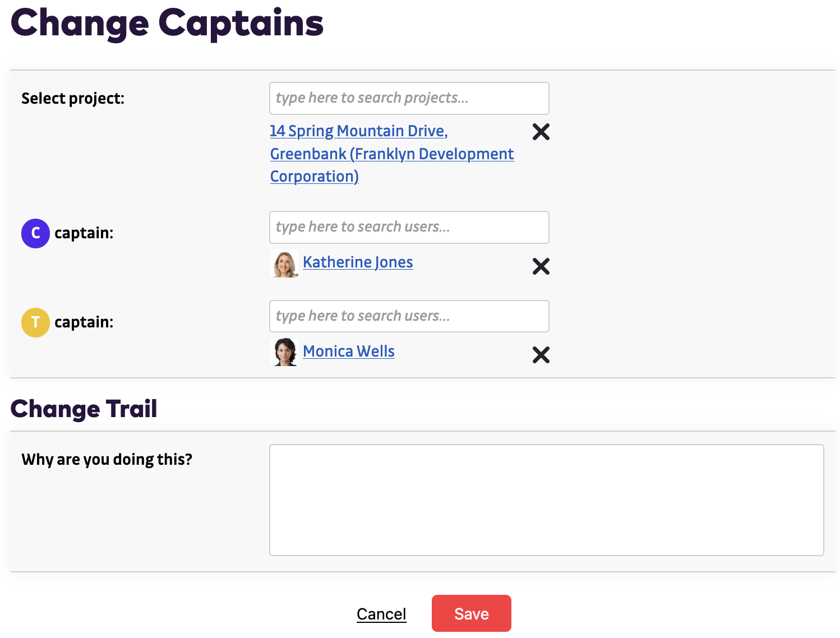The width and height of the screenshot is (840, 638).
Task: Open Katherine Jones's profile link
Action: point(358,262)
